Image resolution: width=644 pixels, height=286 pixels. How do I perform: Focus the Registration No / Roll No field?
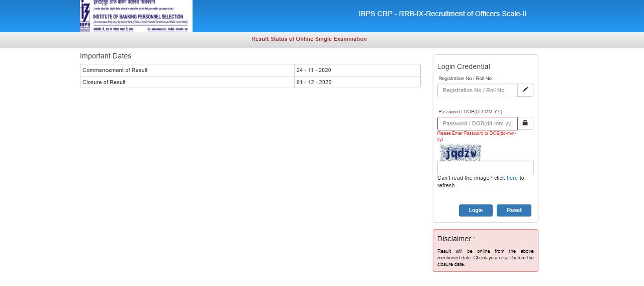(x=478, y=90)
